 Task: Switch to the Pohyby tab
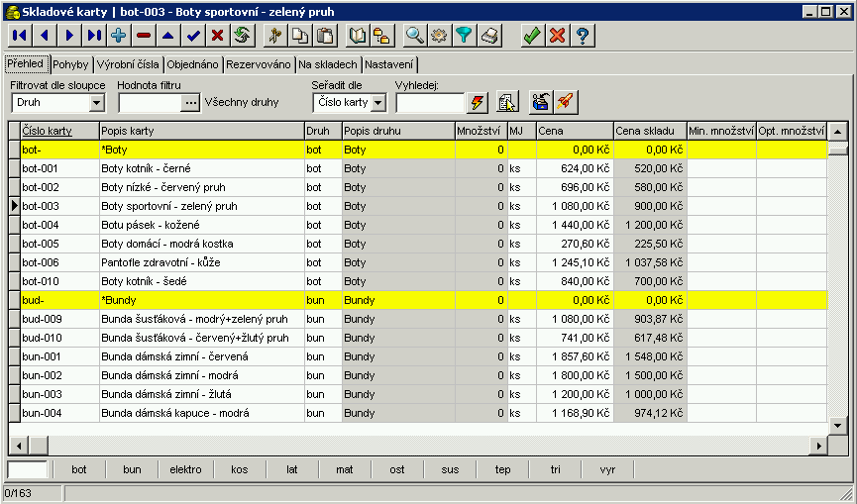(70, 64)
